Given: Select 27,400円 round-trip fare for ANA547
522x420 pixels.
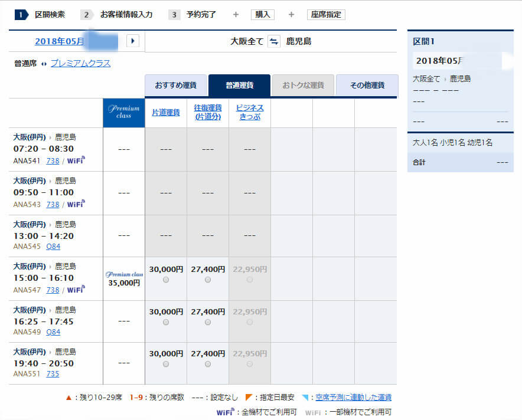Looking at the screenshot, I should (208, 280).
